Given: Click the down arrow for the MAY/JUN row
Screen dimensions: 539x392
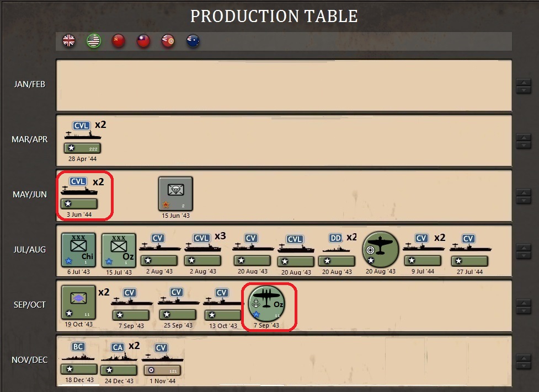Looking at the screenshot, I should pyautogui.click(x=524, y=200).
